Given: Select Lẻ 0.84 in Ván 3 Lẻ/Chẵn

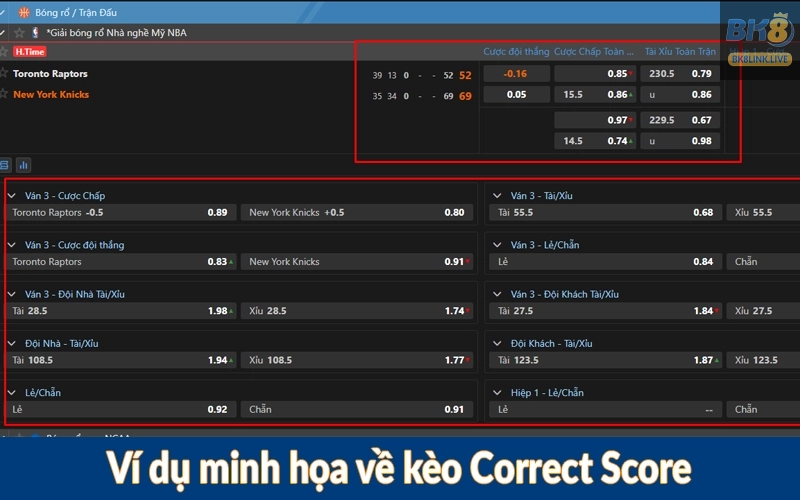Looking at the screenshot, I should tap(605, 262).
